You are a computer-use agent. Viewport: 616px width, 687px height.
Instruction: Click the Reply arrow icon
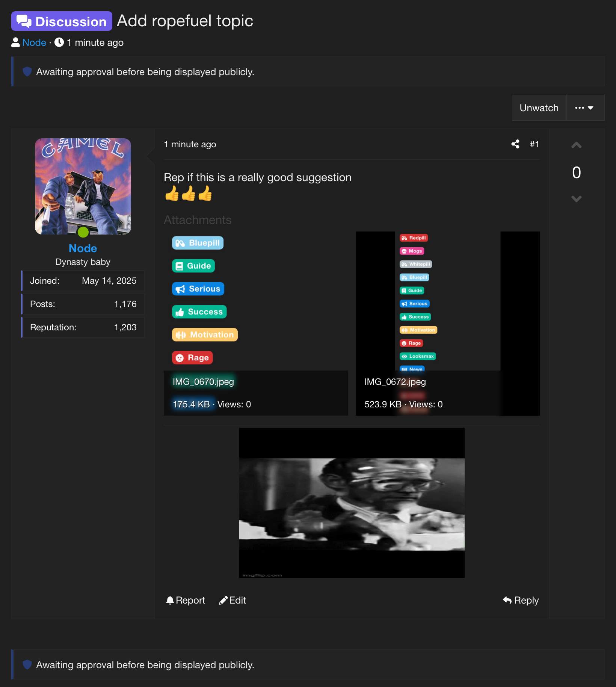click(x=507, y=600)
